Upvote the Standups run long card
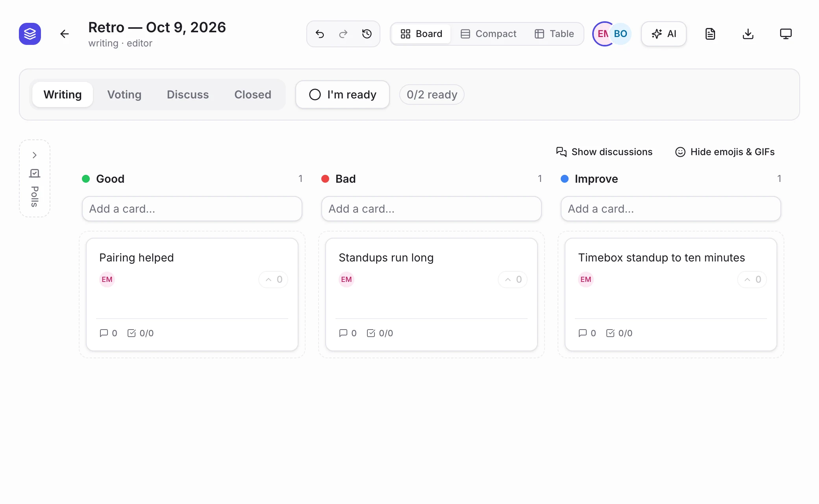The height and width of the screenshot is (504, 819). [x=513, y=280]
